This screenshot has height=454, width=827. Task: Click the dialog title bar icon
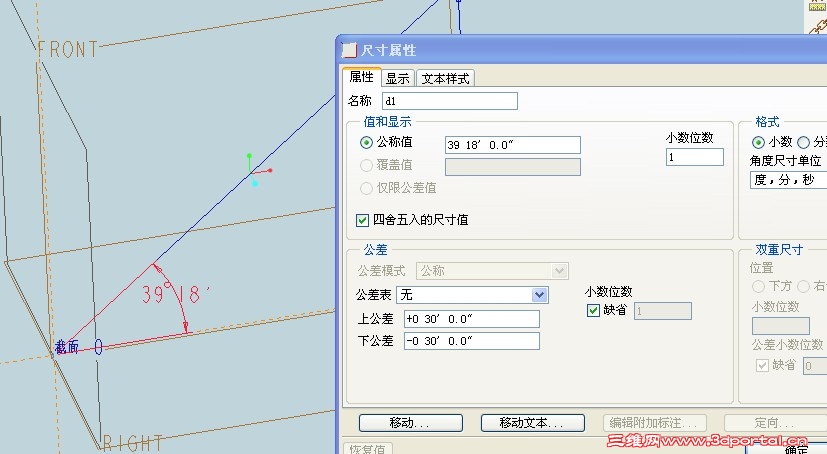coord(349,50)
